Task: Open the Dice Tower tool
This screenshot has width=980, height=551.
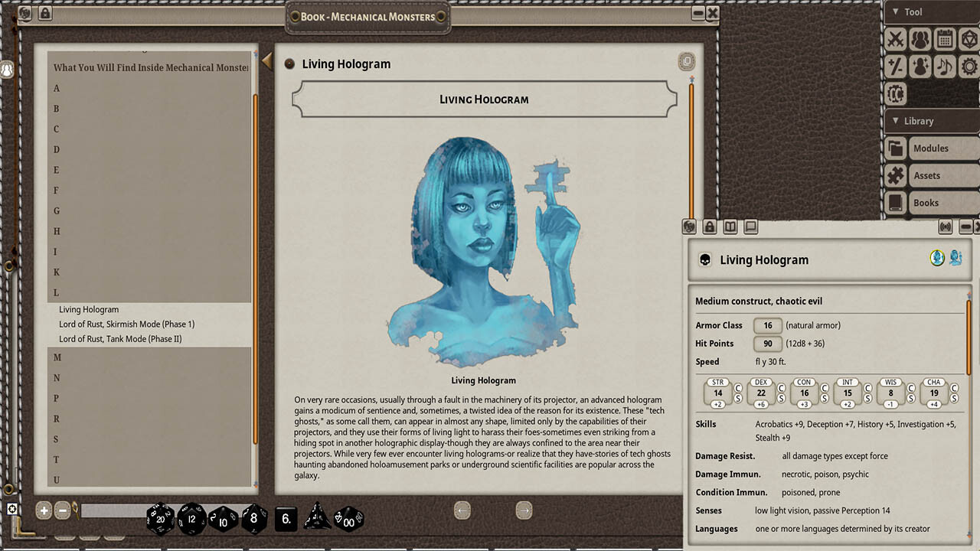Action: [969, 39]
